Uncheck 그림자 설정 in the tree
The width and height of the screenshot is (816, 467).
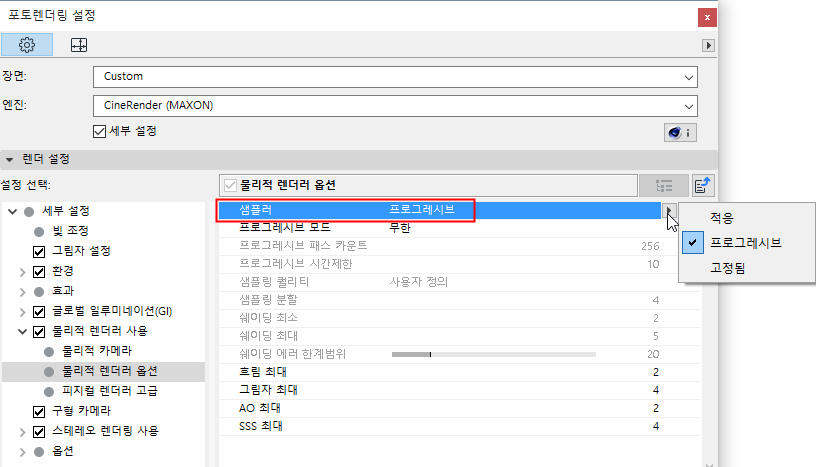click(x=39, y=251)
